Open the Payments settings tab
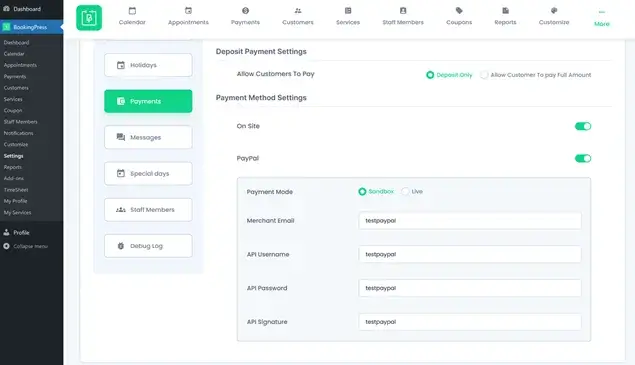Image resolution: width=635 pixels, height=365 pixels. 148,101
